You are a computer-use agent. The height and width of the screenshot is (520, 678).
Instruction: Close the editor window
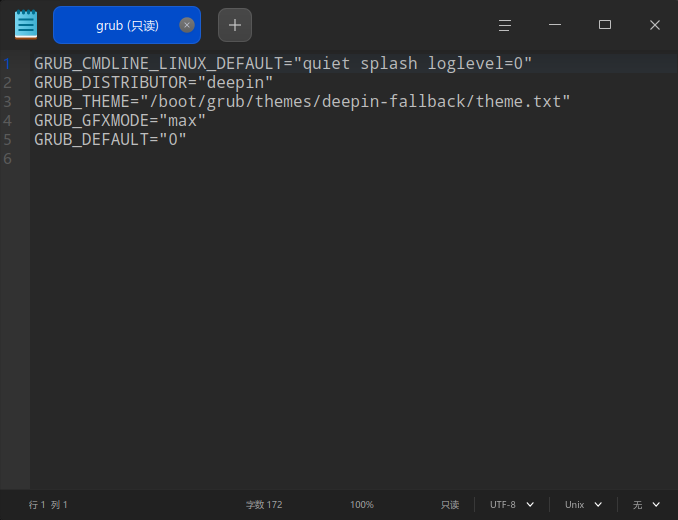(655, 25)
